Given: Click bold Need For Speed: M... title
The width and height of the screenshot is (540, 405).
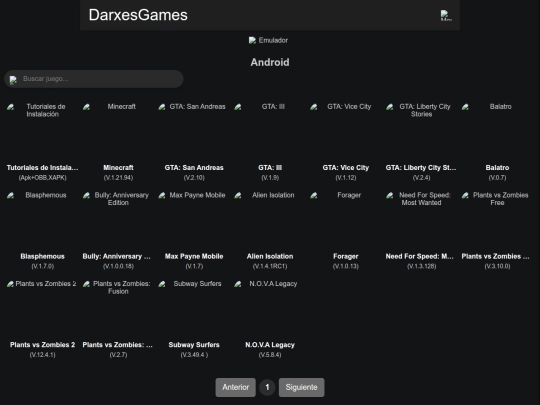Looking at the screenshot, I should coord(419,256).
